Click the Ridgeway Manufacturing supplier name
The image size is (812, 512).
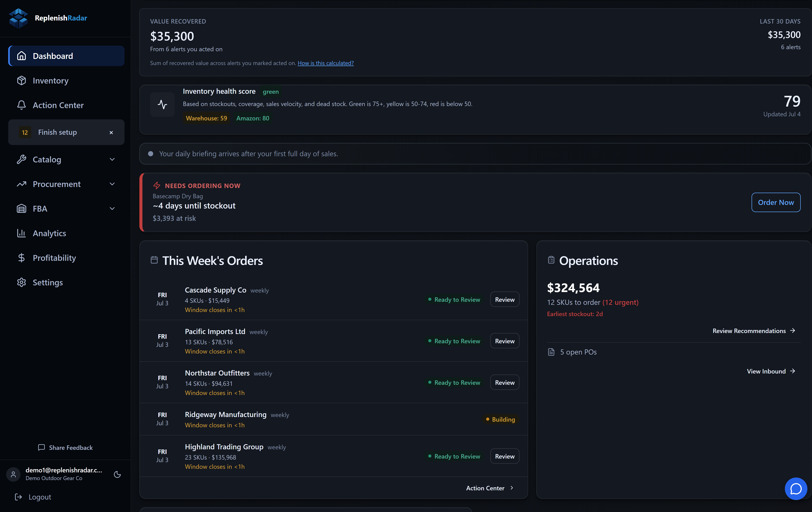[x=226, y=414]
